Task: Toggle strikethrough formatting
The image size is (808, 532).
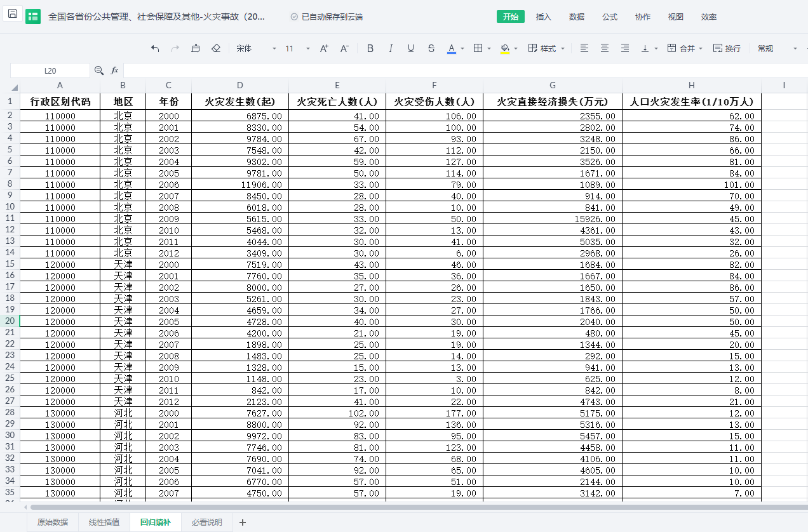Action: coord(431,48)
